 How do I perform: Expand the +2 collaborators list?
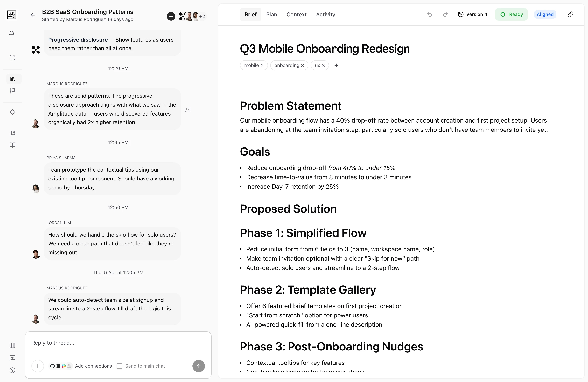click(202, 16)
